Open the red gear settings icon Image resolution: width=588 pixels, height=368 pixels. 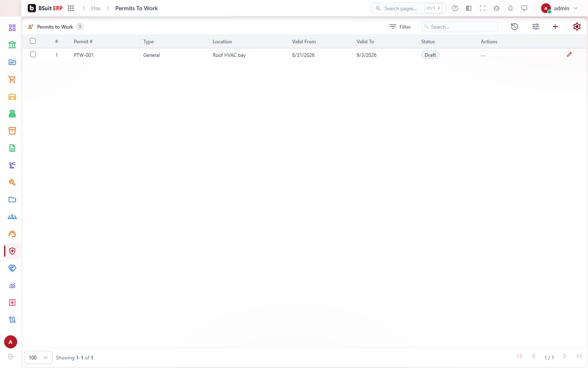tap(577, 27)
